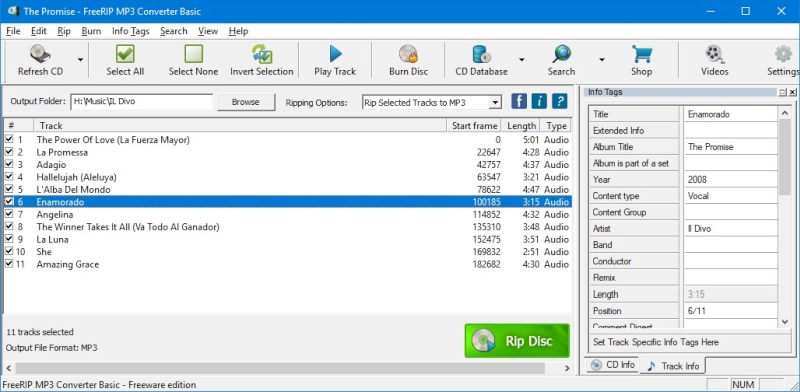Click the Album Title value The Promise
The width and height of the screenshot is (800, 392).
click(x=731, y=147)
